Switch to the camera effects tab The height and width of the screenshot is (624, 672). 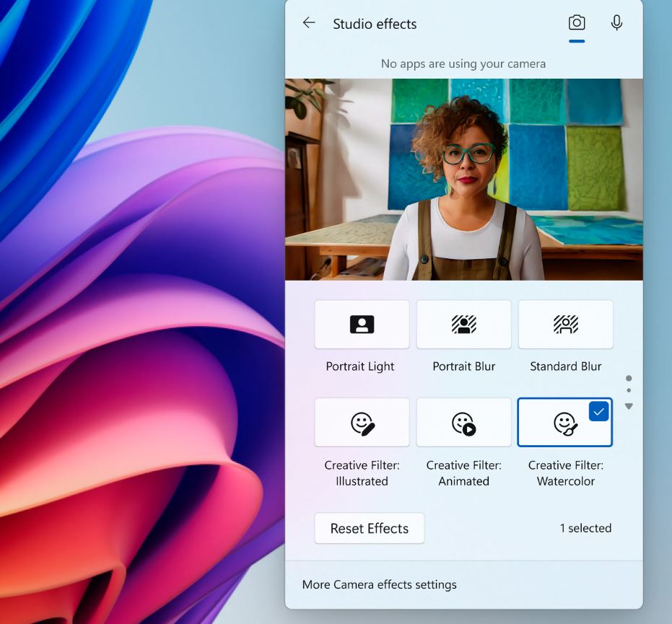click(x=576, y=23)
